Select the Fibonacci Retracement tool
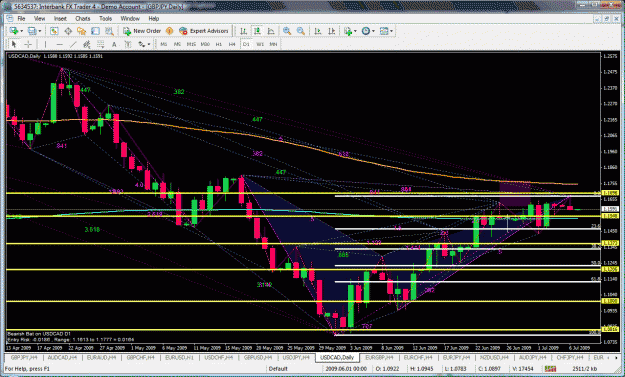The image size is (625, 377). (100, 44)
